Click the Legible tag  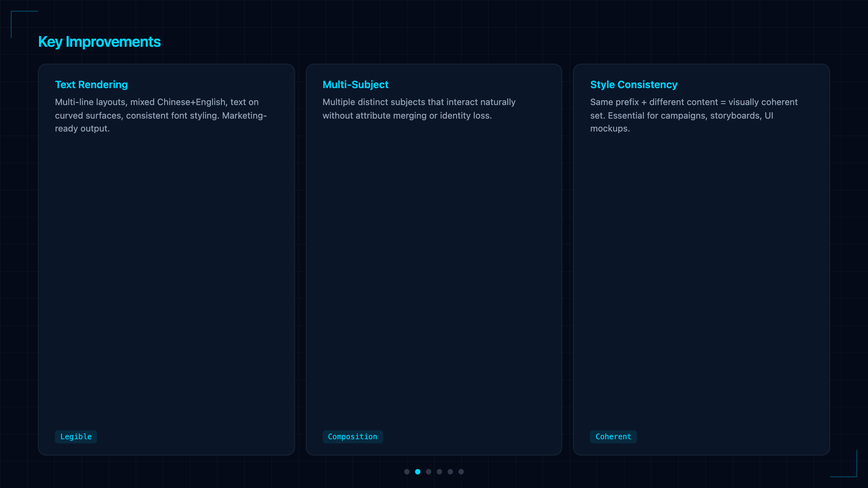click(x=76, y=437)
